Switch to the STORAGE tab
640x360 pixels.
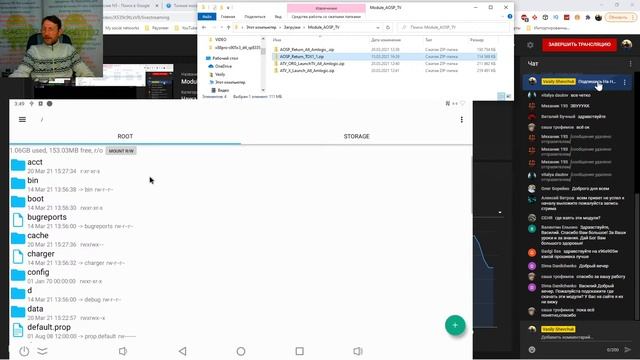(x=356, y=136)
